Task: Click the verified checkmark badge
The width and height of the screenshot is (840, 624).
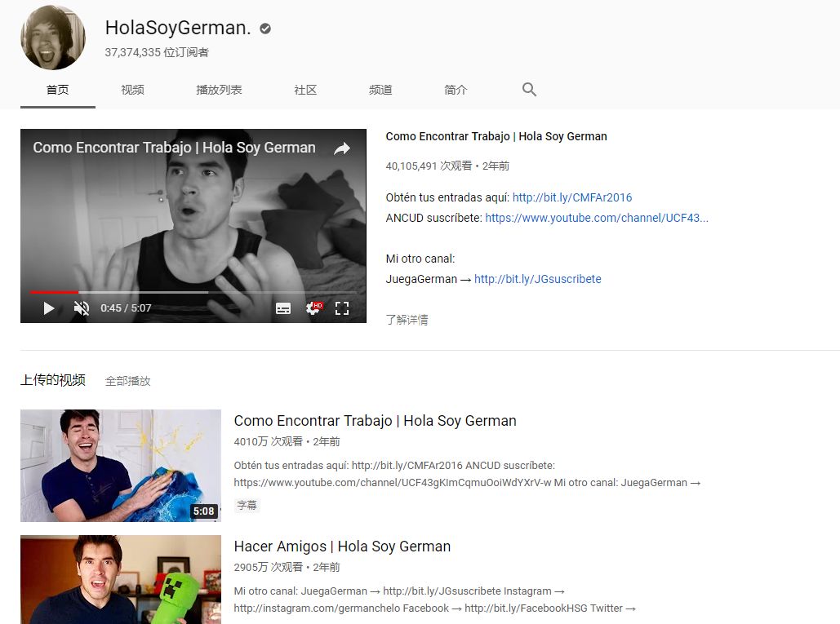Action: coord(265,29)
